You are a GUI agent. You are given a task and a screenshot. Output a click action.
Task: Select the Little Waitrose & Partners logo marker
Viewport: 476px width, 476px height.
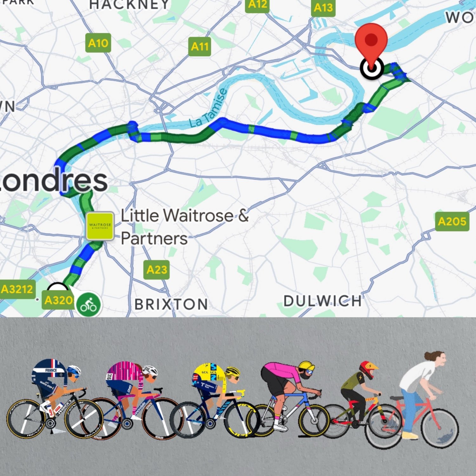coord(100,226)
